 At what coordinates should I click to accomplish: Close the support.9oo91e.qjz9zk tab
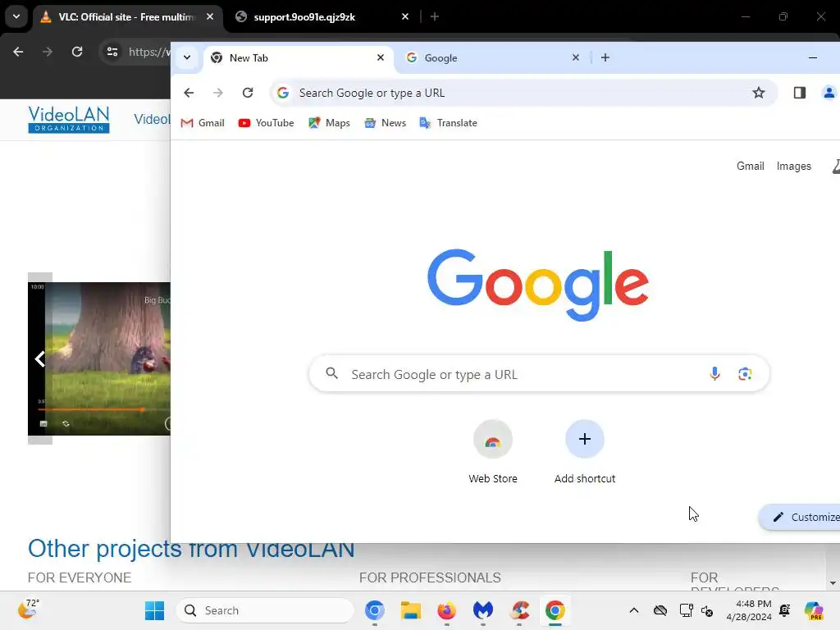pos(405,16)
